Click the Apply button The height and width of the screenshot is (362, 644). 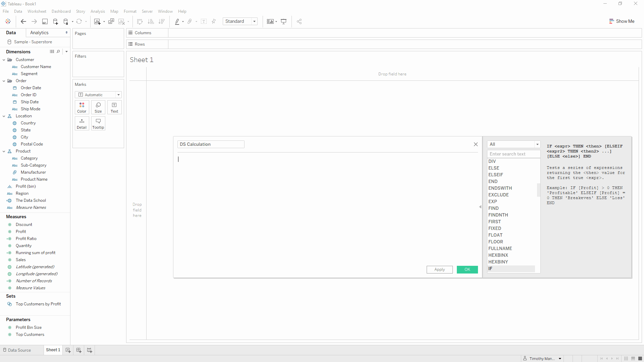440,269
